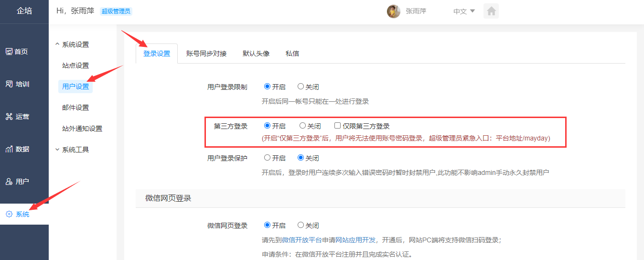
Task: Open 运营 operations icon in sidebar
Action: (x=9, y=117)
